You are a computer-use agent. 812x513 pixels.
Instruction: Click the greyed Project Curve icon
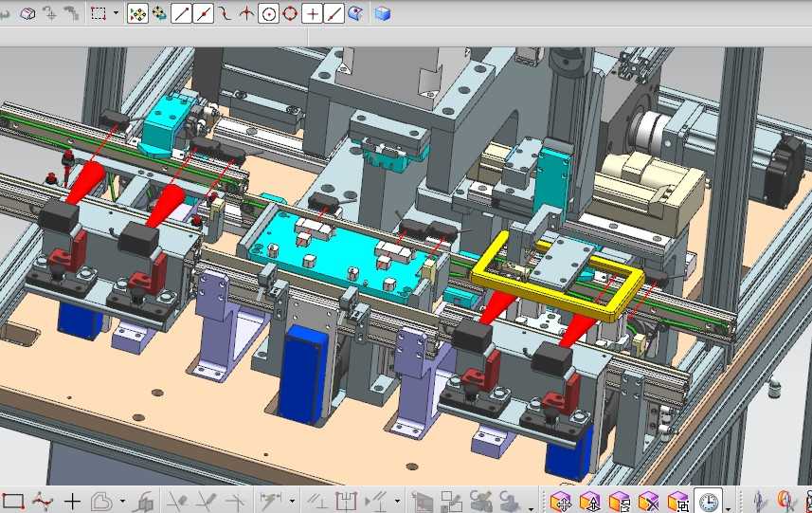tap(142, 502)
